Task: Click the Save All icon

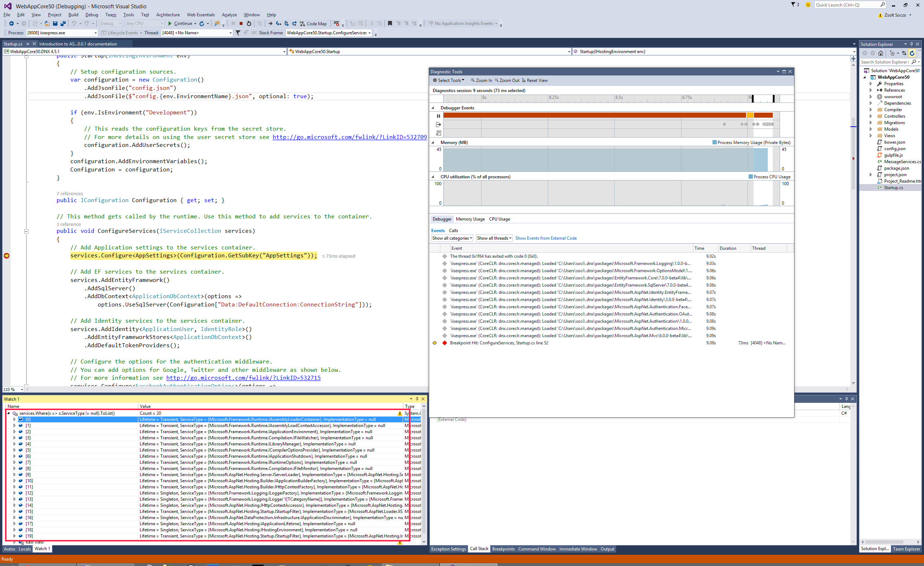Action: (63, 23)
